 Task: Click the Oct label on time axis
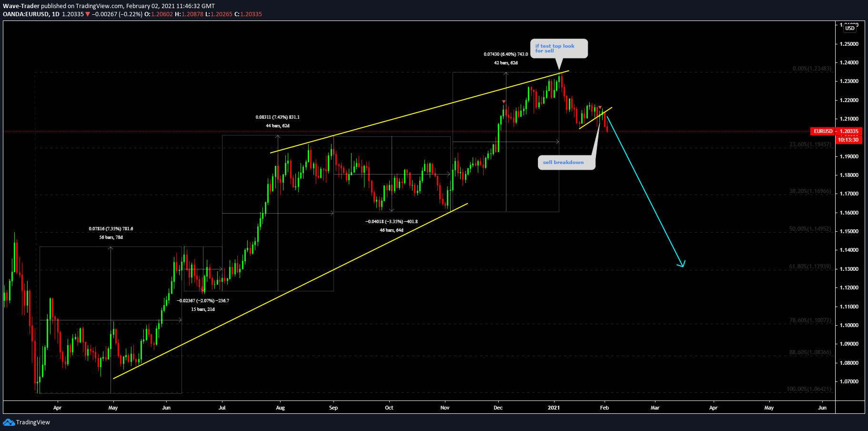pos(389,408)
